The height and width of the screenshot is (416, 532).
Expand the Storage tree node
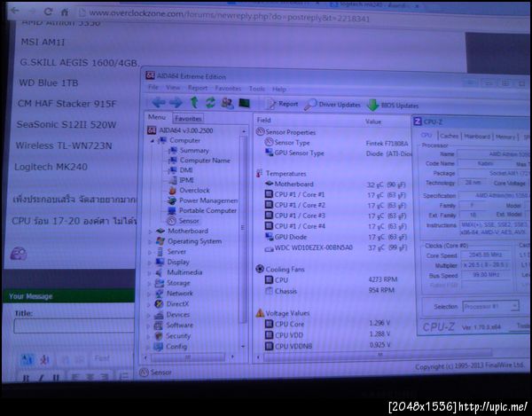coord(149,284)
